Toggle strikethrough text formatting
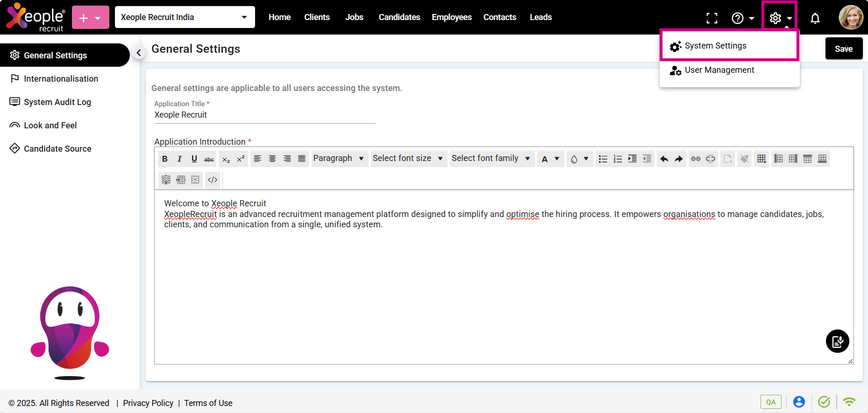Image resolution: width=868 pixels, height=413 pixels. [209, 159]
